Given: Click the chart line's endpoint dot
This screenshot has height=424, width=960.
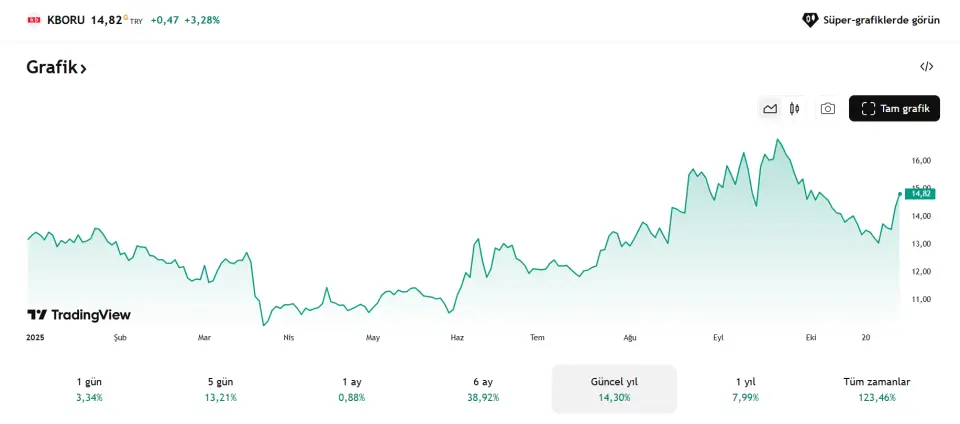Looking at the screenshot, I should click(x=899, y=193).
